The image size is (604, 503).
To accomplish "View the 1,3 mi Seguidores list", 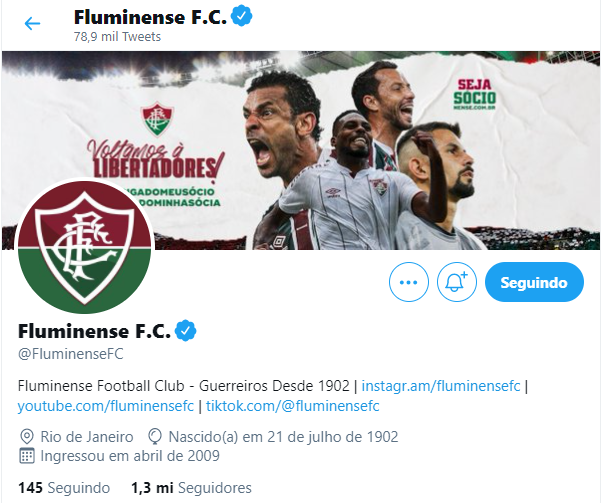I will tap(191, 488).
